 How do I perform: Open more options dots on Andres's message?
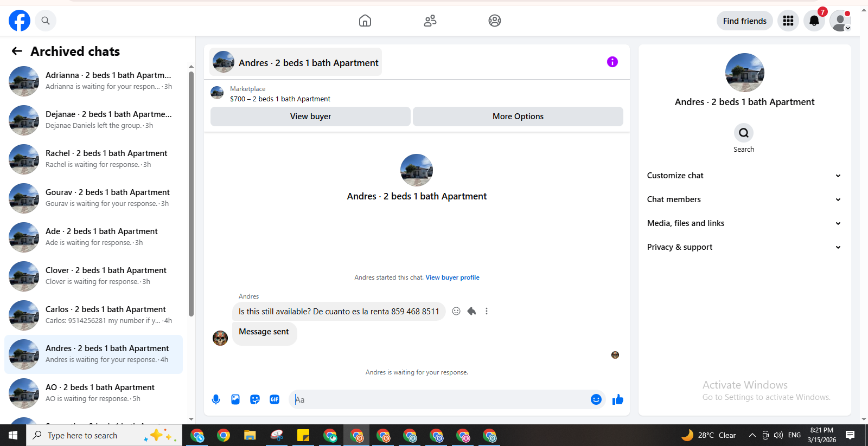[487, 311]
